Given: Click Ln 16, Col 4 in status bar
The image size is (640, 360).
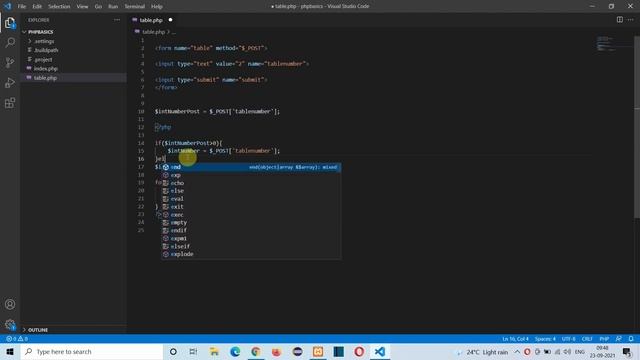Looking at the screenshot, I should click(515, 339).
